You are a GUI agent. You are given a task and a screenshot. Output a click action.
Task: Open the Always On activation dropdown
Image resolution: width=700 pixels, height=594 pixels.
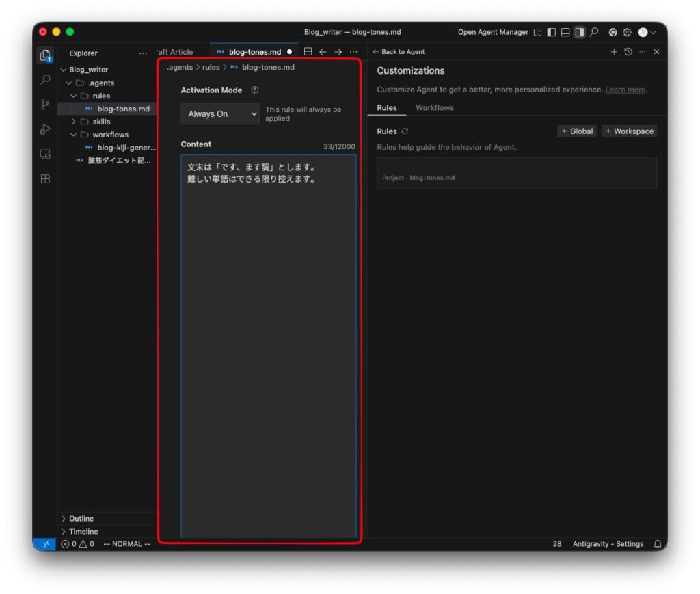pyautogui.click(x=220, y=114)
